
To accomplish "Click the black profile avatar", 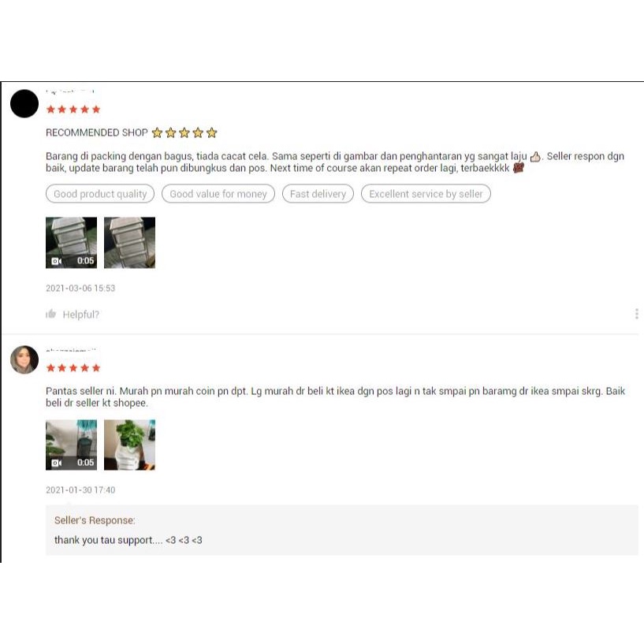I will tap(24, 103).
